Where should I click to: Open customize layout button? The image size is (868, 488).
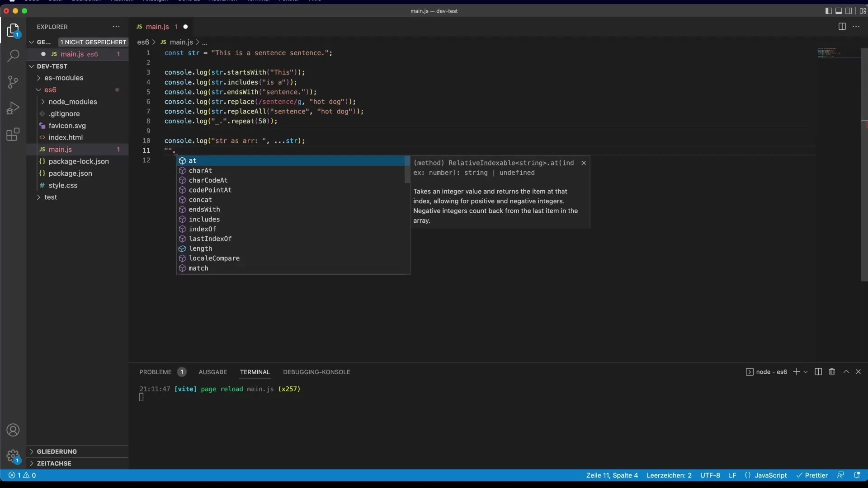863,11
